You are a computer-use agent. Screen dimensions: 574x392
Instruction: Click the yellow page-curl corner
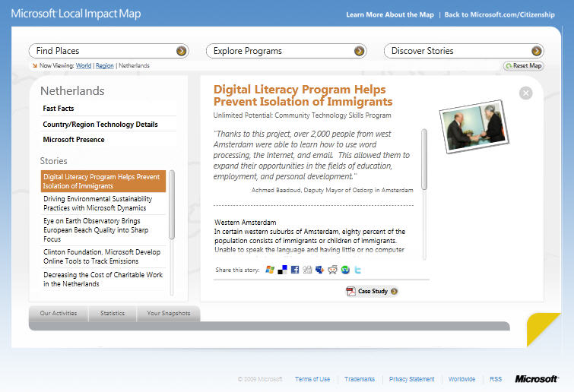(541, 327)
